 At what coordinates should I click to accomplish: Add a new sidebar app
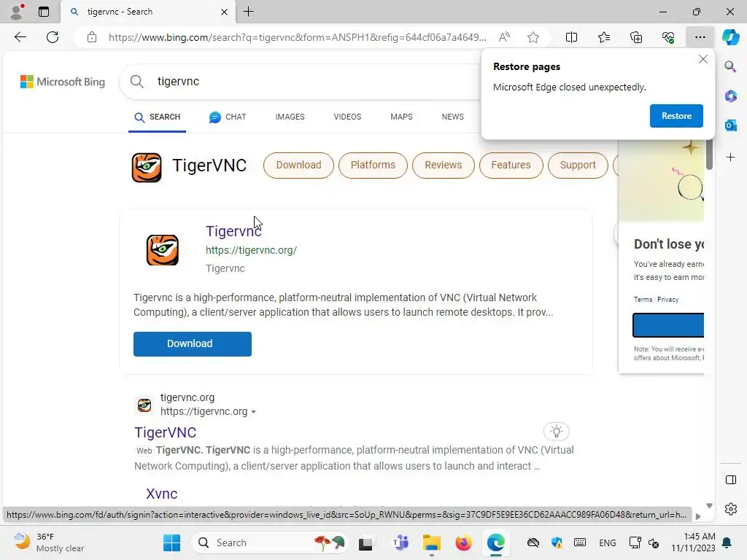pos(730,157)
